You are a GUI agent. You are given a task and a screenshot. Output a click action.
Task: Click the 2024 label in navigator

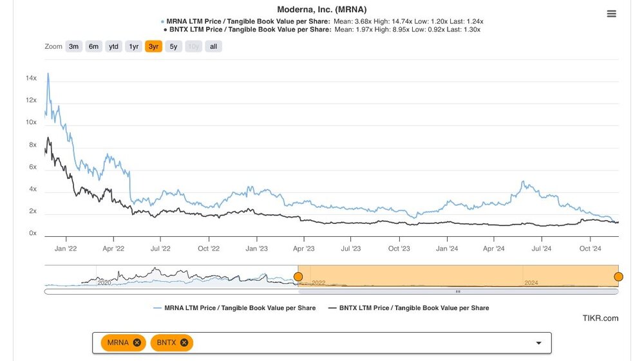tap(531, 283)
